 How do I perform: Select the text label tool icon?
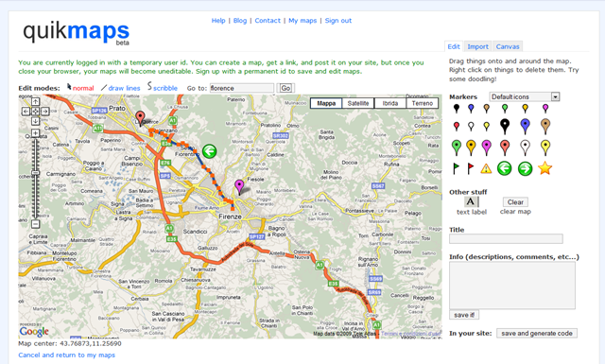(x=471, y=201)
